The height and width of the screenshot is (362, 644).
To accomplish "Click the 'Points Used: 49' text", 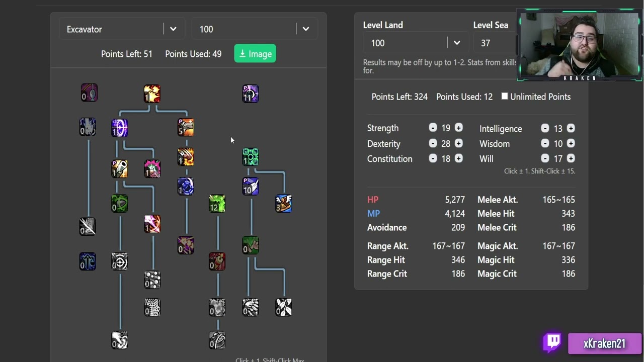I will (x=193, y=54).
